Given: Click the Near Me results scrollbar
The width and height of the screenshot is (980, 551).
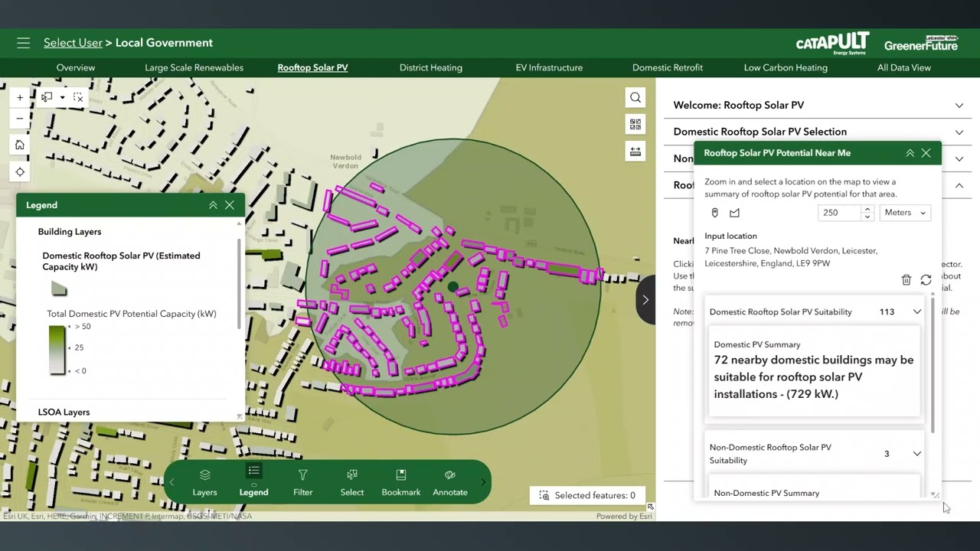Looking at the screenshot, I should coord(933,365).
